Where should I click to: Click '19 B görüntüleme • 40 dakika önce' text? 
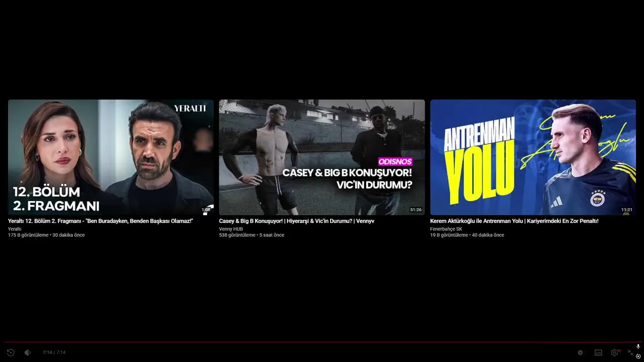(x=467, y=235)
